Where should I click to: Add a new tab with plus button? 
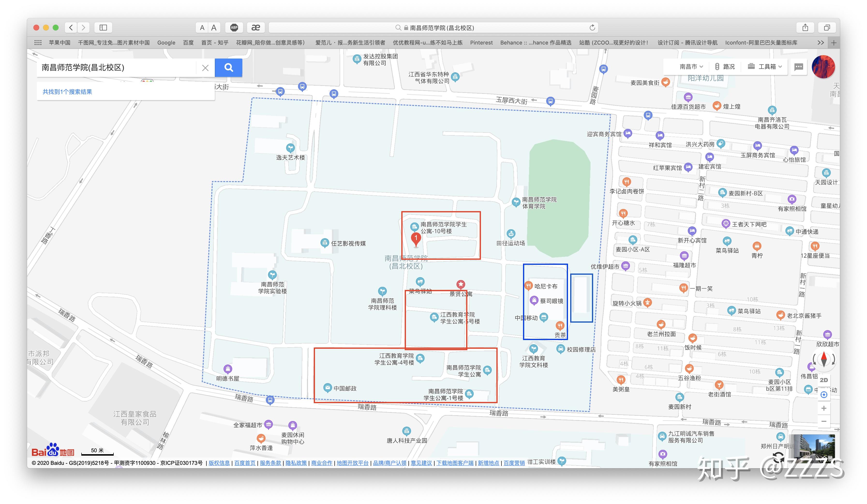[x=834, y=43]
